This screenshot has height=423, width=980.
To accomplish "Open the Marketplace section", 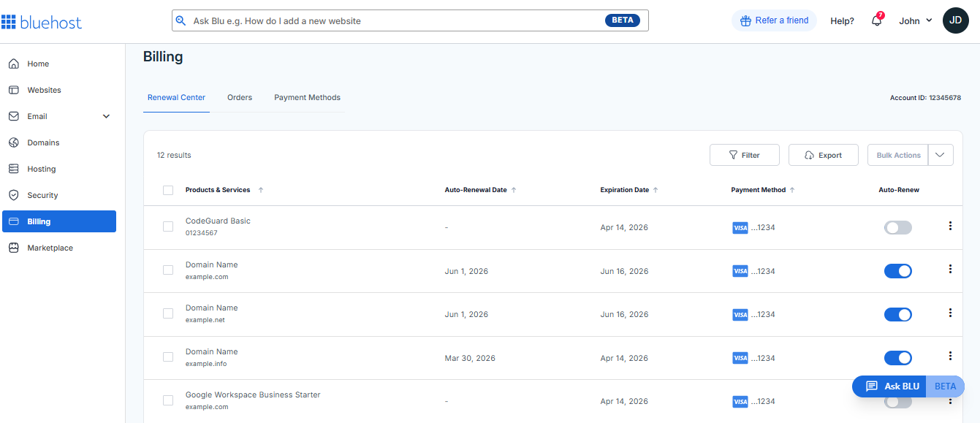I will pyautogui.click(x=50, y=248).
